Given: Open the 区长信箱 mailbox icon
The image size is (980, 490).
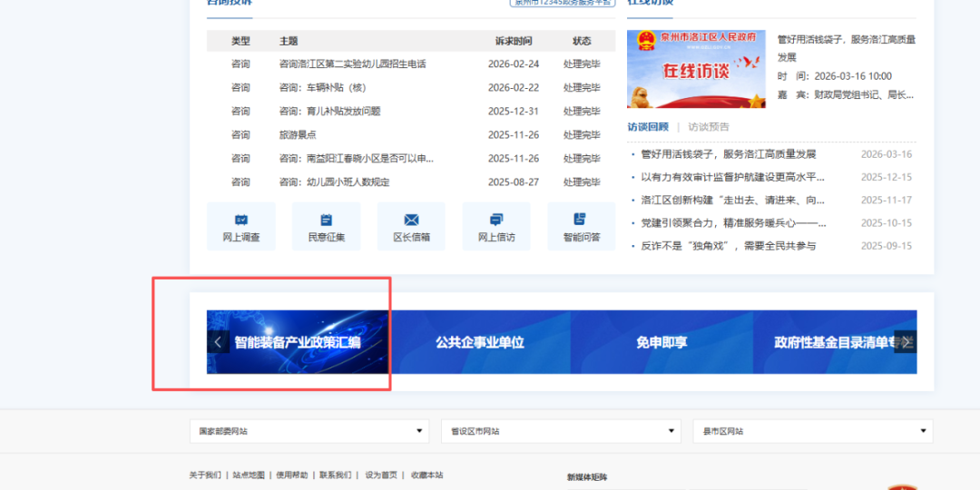Looking at the screenshot, I should click(411, 226).
